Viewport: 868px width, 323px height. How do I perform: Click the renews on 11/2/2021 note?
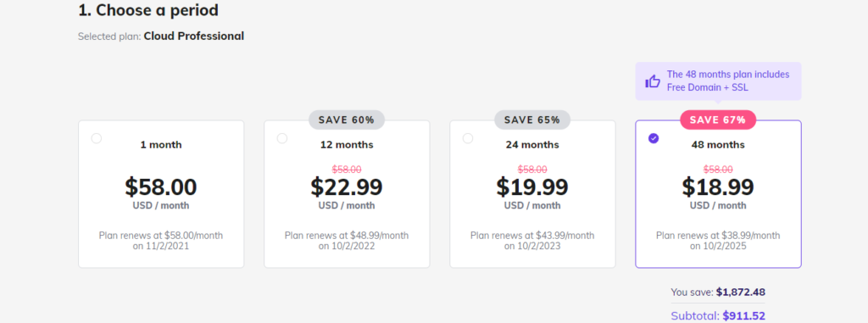pos(160,241)
